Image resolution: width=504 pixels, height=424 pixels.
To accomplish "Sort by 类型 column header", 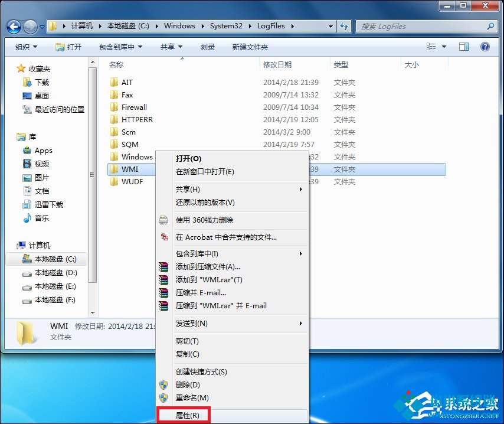I will [x=341, y=64].
